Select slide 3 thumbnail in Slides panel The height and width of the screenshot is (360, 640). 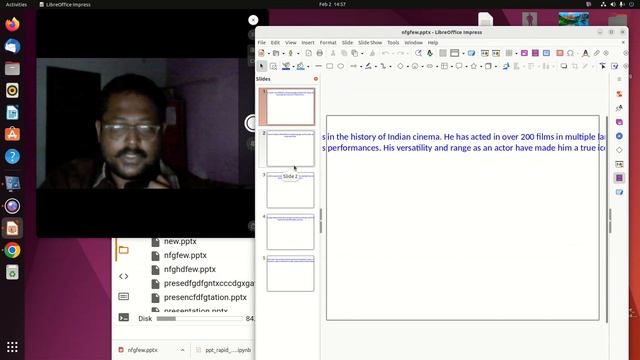tap(290, 191)
